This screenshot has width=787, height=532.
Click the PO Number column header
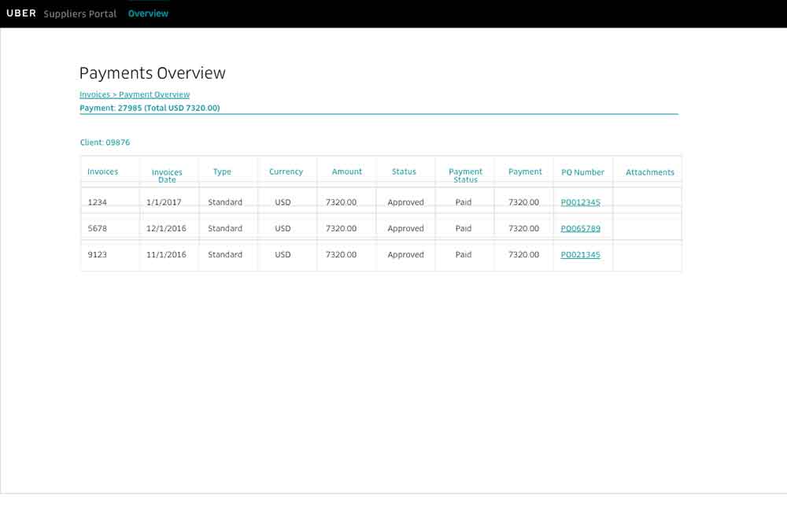[x=582, y=172]
